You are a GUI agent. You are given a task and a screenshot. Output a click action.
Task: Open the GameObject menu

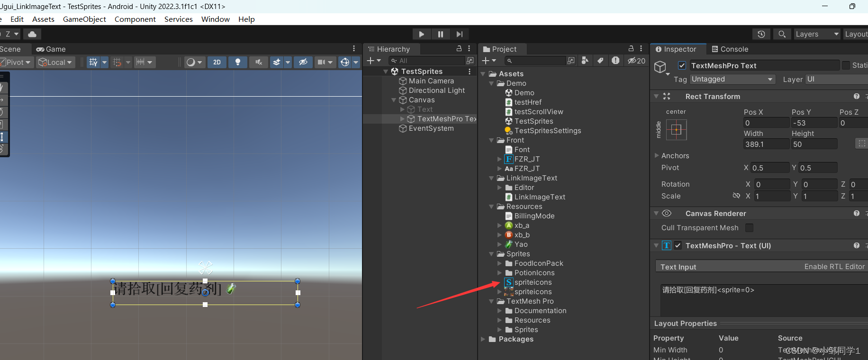pyautogui.click(x=84, y=19)
